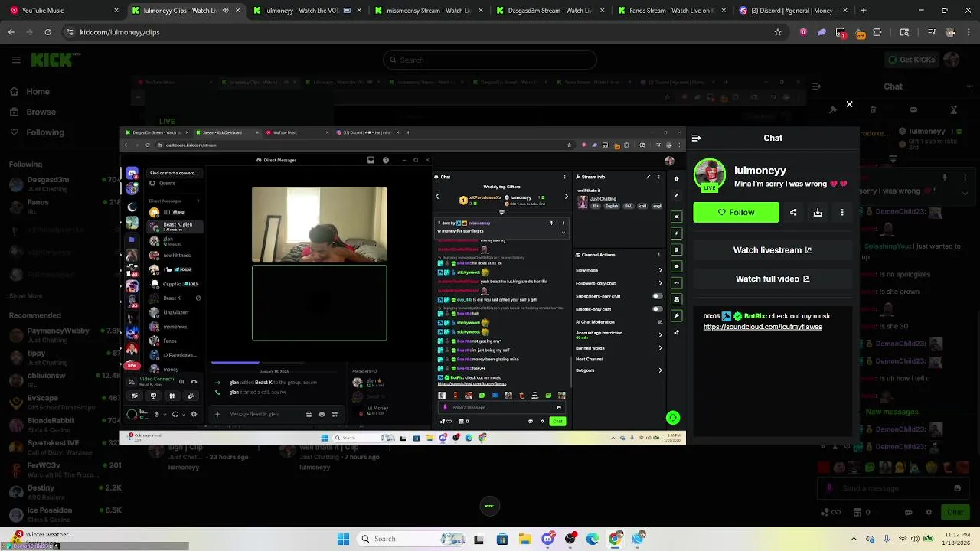The height and width of the screenshot is (551, 980).
Task: Open lulmoneyy's live avatar in the overlay
Action: (710, 175)
